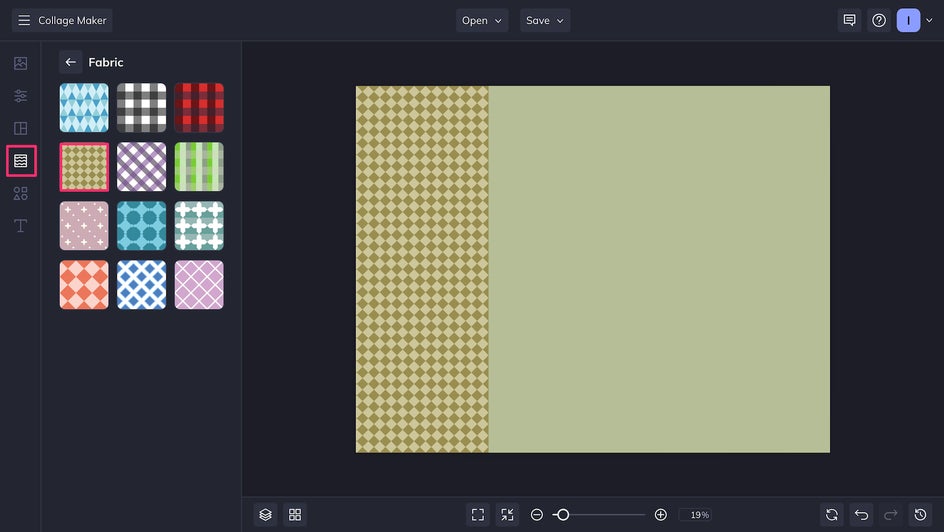Select the green striped fabric pattern

[199, 167]
